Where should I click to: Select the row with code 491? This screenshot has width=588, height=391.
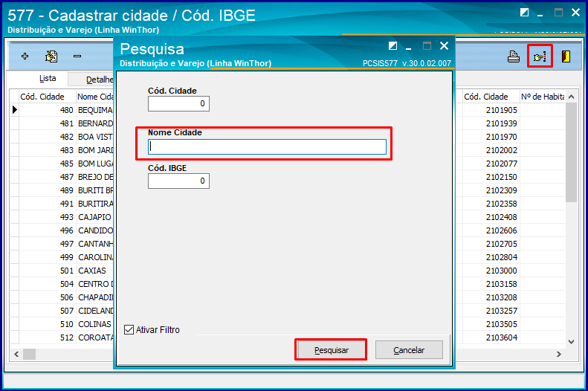tap(62, 204)
